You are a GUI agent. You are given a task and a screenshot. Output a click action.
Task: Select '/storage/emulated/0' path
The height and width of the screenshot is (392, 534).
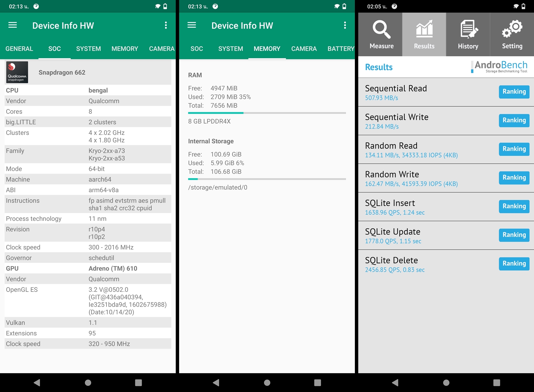point(218,187)
